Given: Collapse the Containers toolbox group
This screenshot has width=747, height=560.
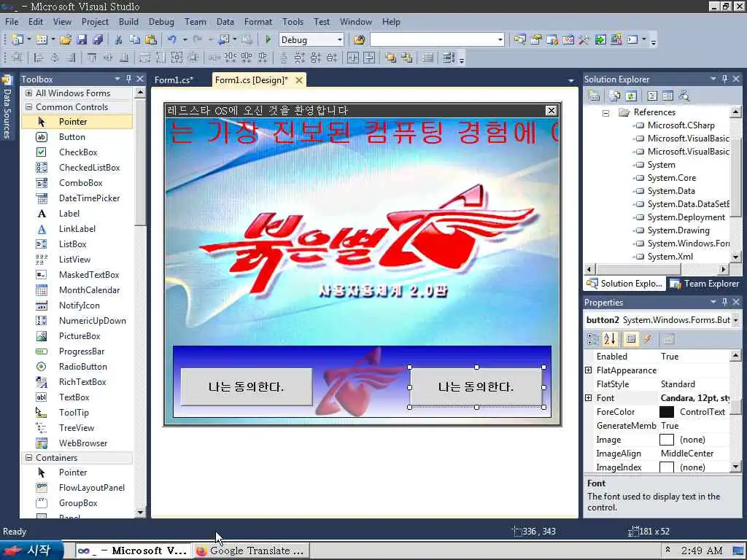Looking at the screenshot, I should (28, 458).
